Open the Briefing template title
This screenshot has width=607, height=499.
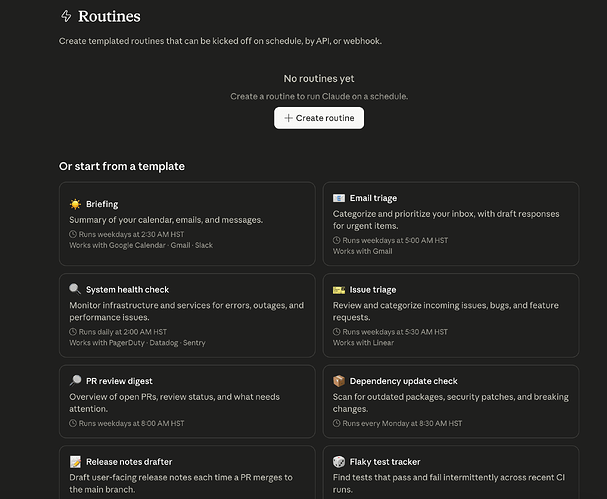102,204
